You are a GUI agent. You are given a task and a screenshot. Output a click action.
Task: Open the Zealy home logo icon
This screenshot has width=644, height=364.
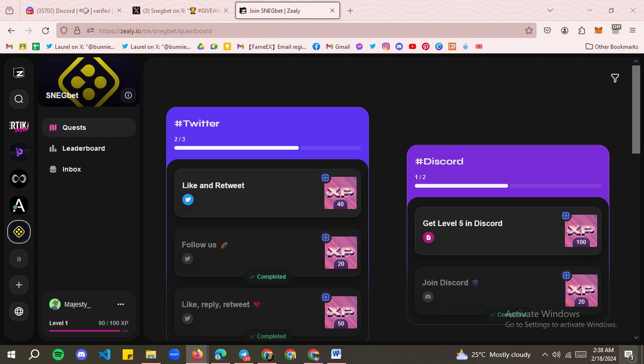coord(19,73)
